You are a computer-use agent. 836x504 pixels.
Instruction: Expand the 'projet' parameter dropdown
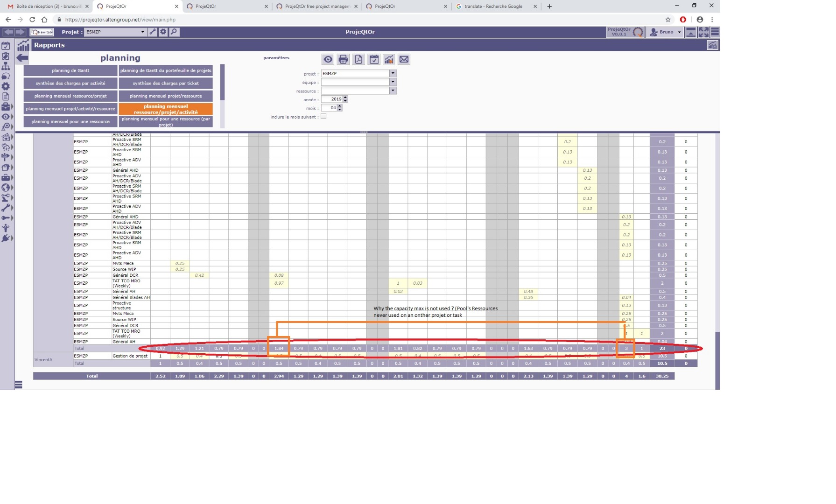click(393, 73)
